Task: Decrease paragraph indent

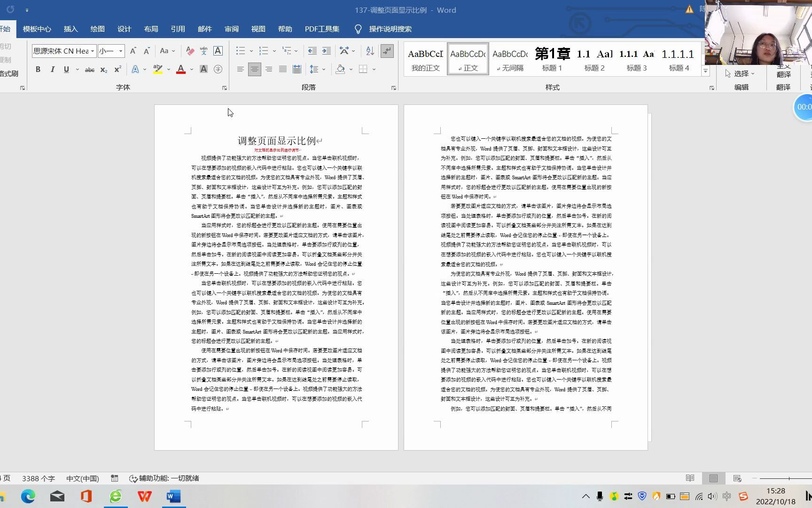Action: coord(312,51)
